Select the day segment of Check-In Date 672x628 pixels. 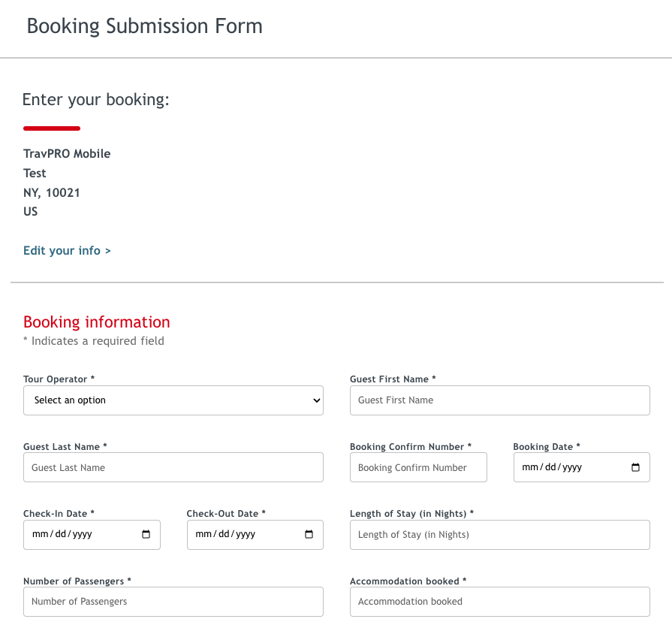click(x=59, y=535)
